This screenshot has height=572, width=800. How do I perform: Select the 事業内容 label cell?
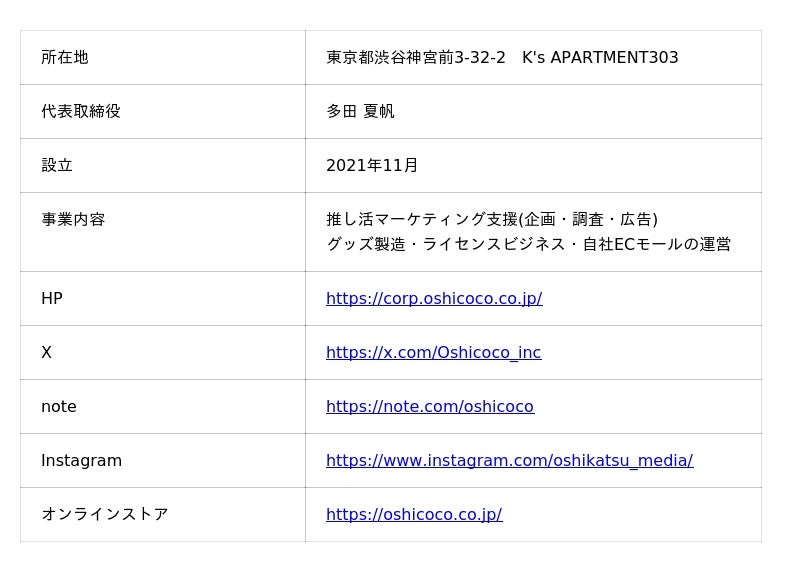[163, 232]
